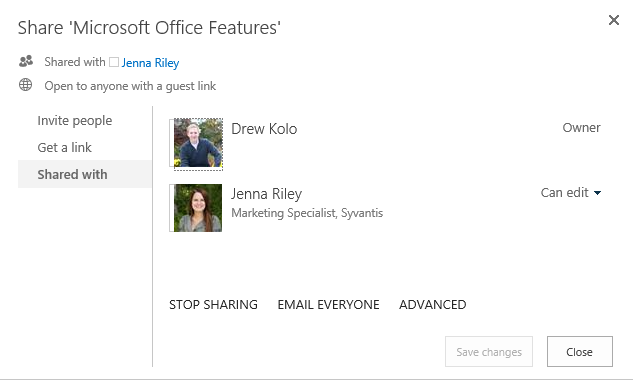
Task: Open the Jenna Riley link at top
Action: [150, 63]
